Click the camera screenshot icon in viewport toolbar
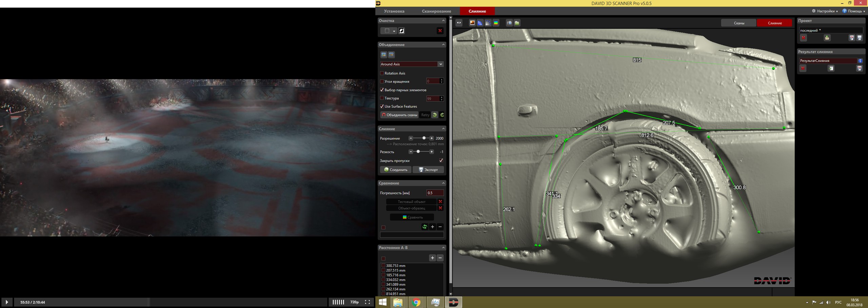Screen dimensions: 868x308 click(x=509, y=23)
